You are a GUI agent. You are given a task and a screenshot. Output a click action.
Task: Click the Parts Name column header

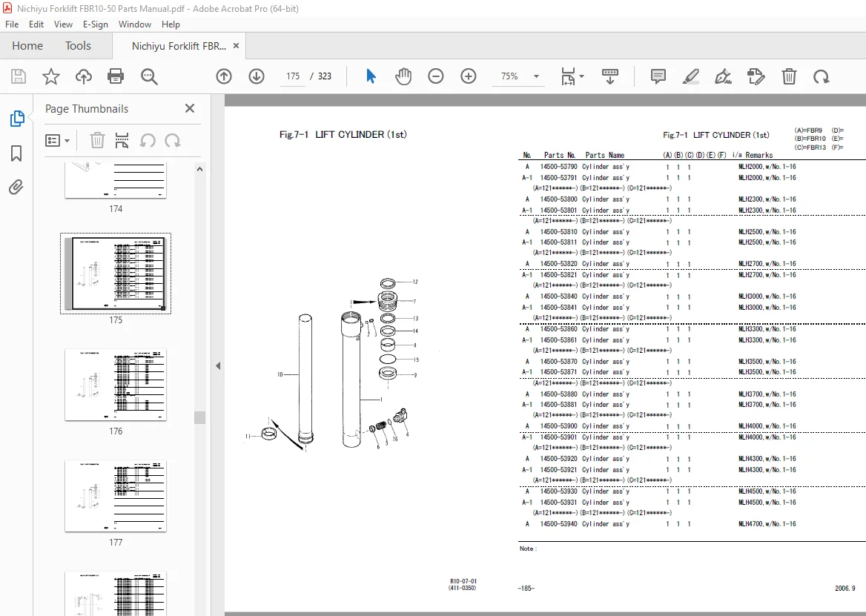click(605, 156)
